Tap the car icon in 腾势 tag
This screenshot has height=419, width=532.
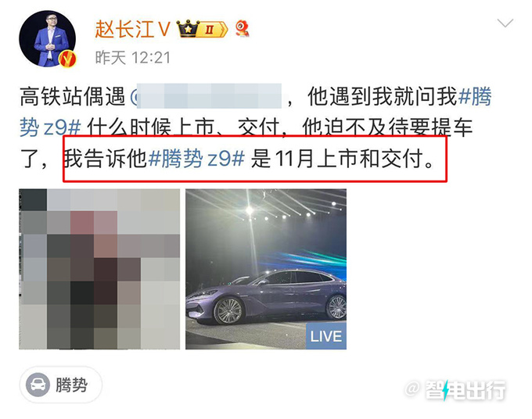coord(38,385)
